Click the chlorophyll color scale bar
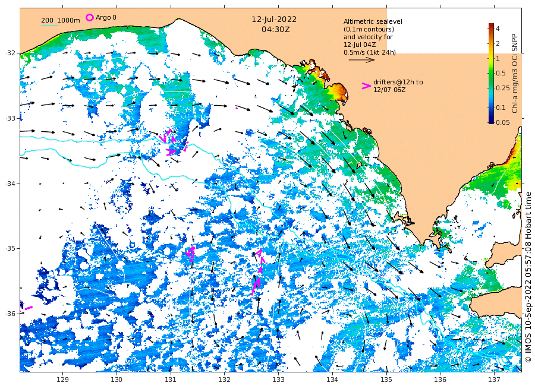Screen dimensions: 535x392 491,73
